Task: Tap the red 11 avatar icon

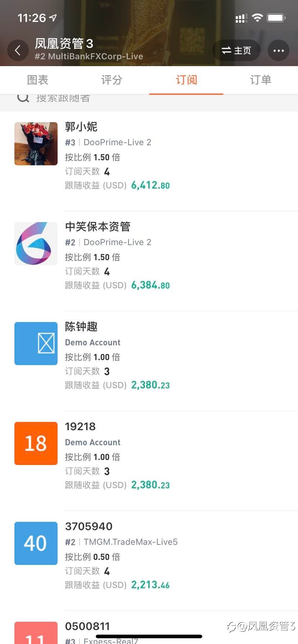Action: pos(36,633)
